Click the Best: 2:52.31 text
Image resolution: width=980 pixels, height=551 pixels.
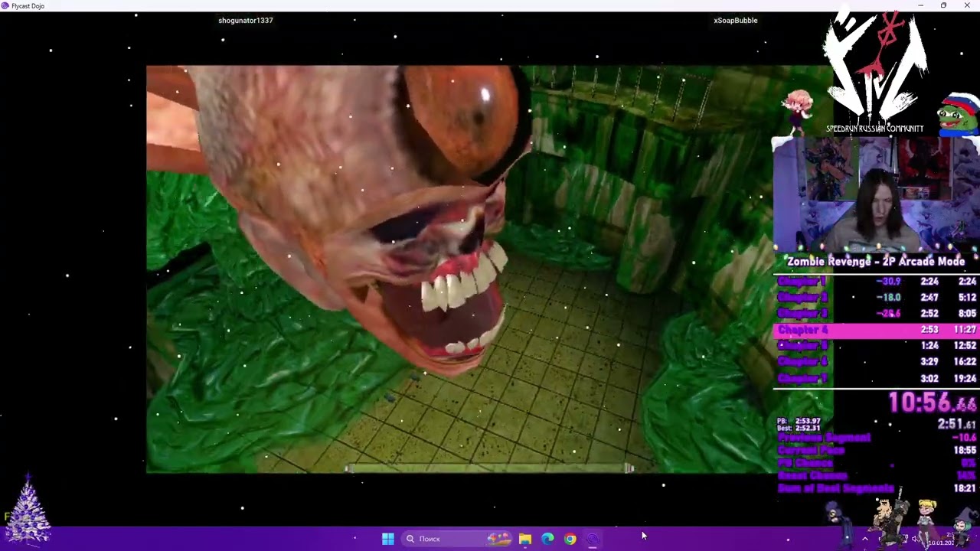[799, 428]
